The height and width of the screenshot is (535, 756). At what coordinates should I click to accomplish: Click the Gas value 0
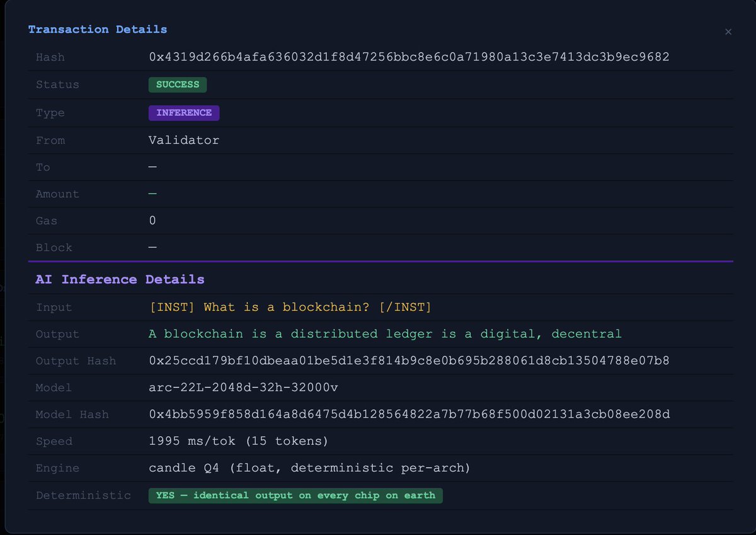pyautogui.click(x=152, y=221)
